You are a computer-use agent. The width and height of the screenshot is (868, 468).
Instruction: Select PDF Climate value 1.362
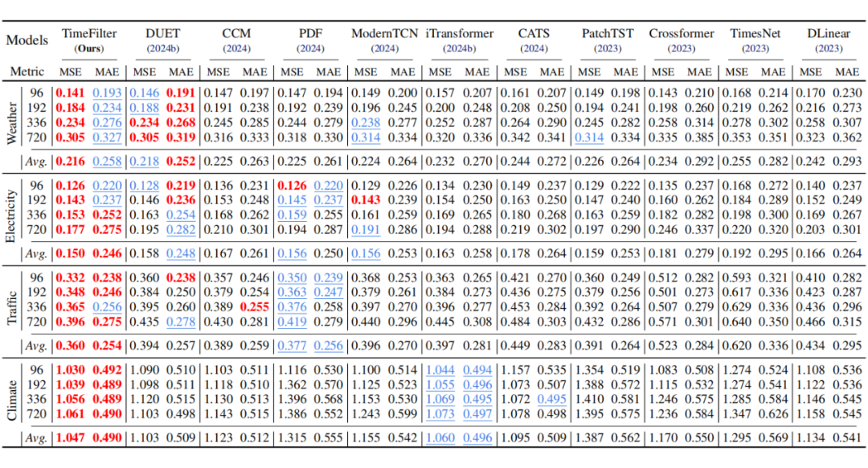(293, 385)
